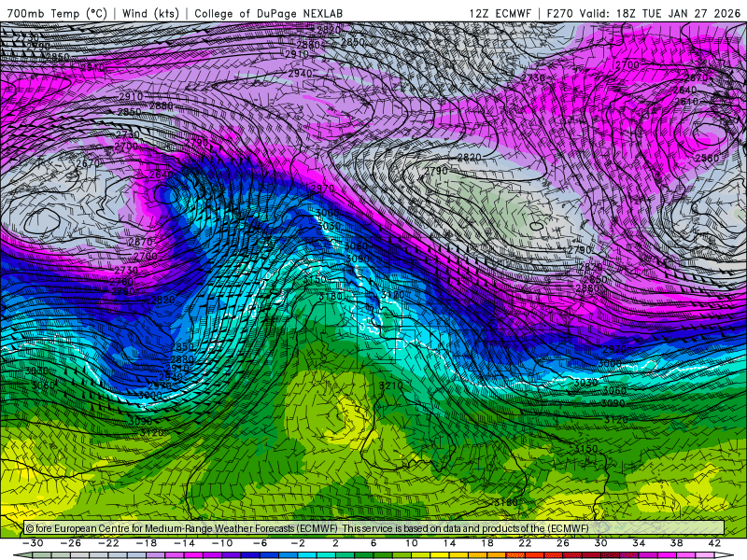Click the '38' colorbar tick label
Image resolution: width=747 pixels, height=560 pixels.
point(676,543)
